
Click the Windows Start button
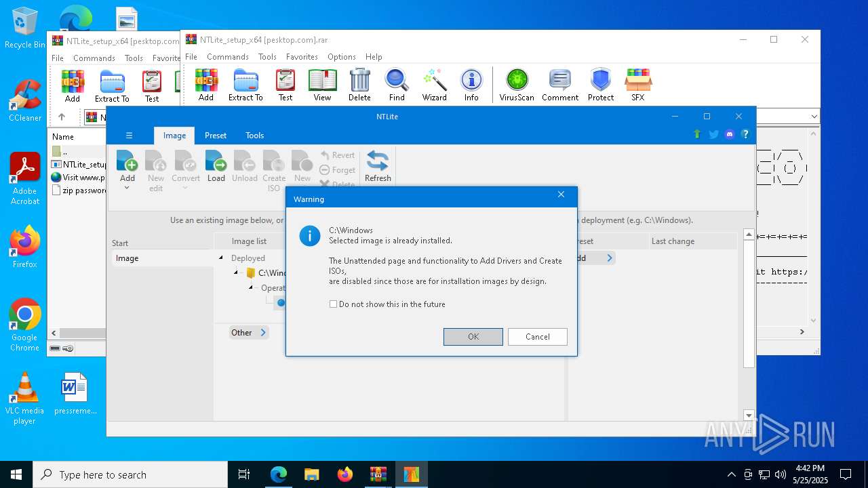[16, 474]
